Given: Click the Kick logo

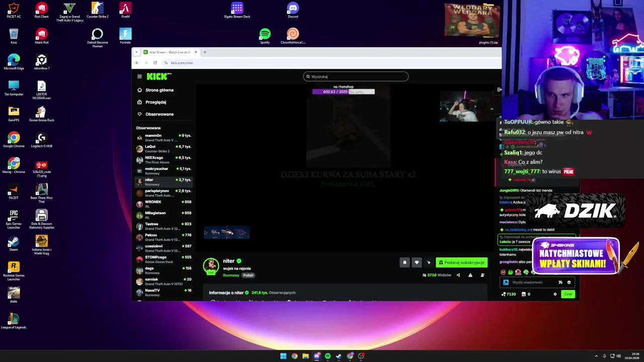Looking at the screenshot, I should pos(159,76).
